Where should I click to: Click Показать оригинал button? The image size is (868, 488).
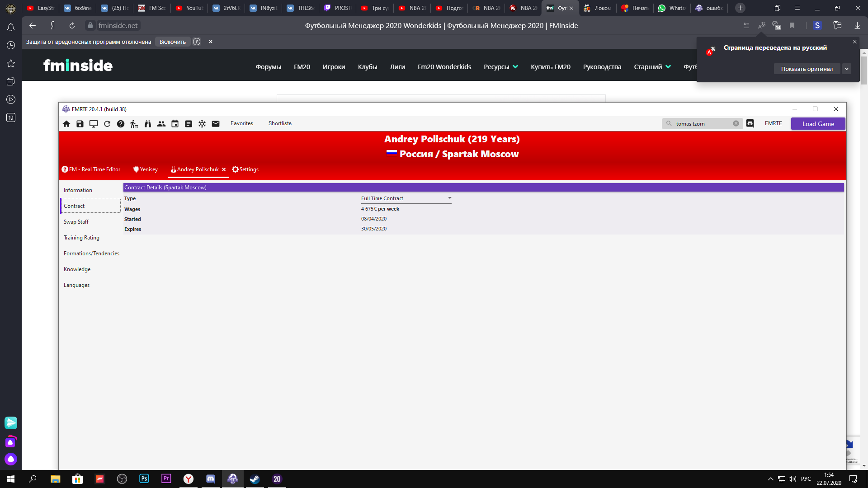point(807,69)
